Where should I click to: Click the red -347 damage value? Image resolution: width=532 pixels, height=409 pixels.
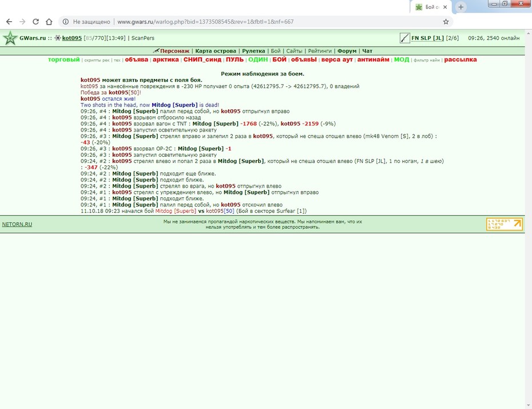(x=91, y=167)
